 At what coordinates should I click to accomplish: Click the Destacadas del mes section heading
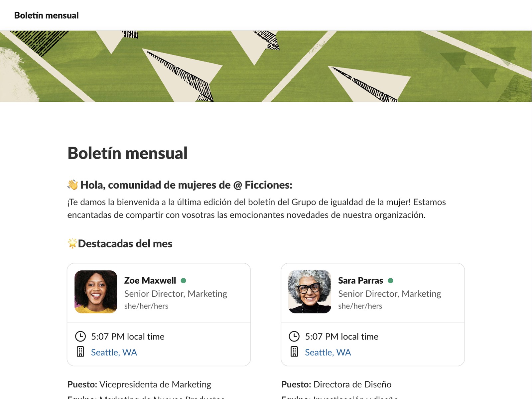click(x=125, y=244)
